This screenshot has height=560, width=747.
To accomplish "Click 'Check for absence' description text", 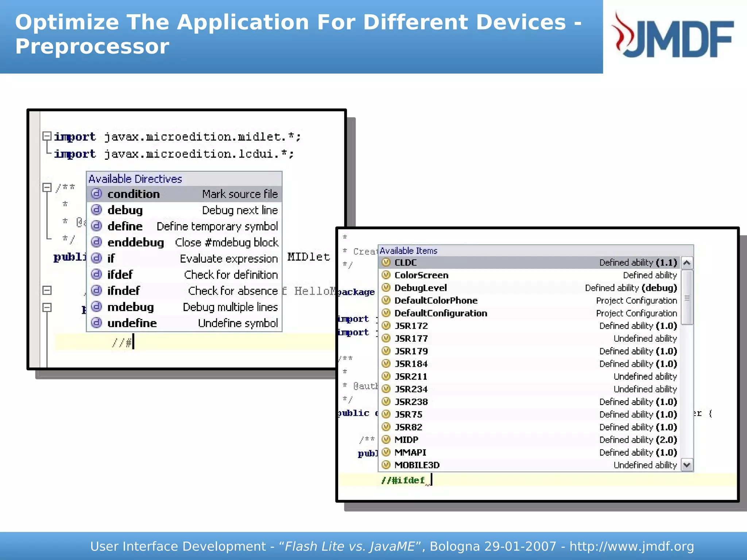I will click(x=233, y=291).
